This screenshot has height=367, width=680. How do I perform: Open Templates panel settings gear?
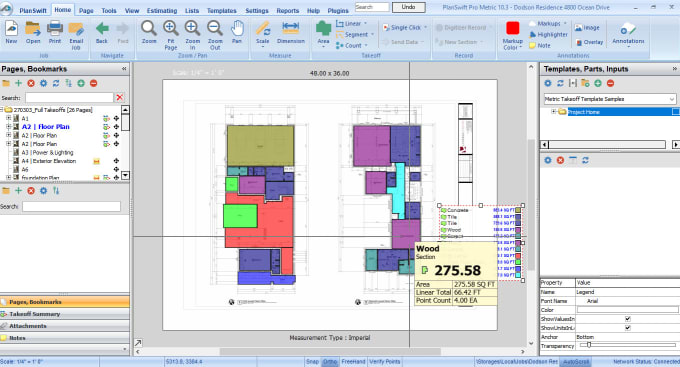(x=548, y=83)
